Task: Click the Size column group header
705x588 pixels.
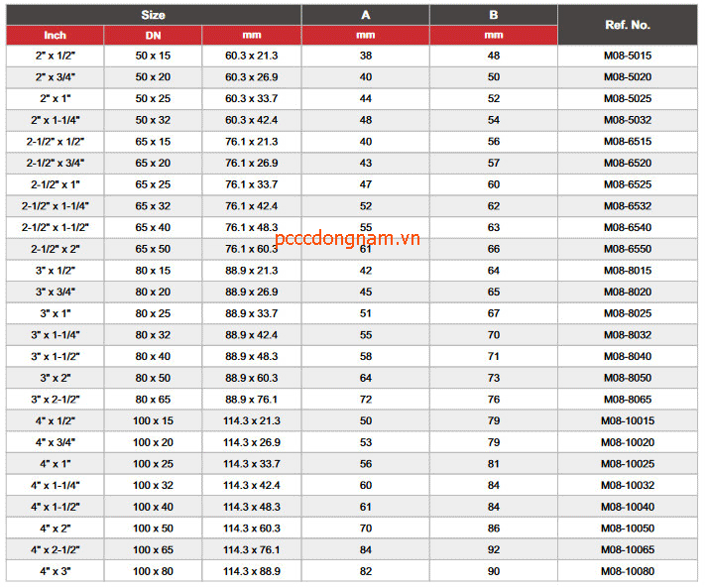Action: (x=153, y=15)
